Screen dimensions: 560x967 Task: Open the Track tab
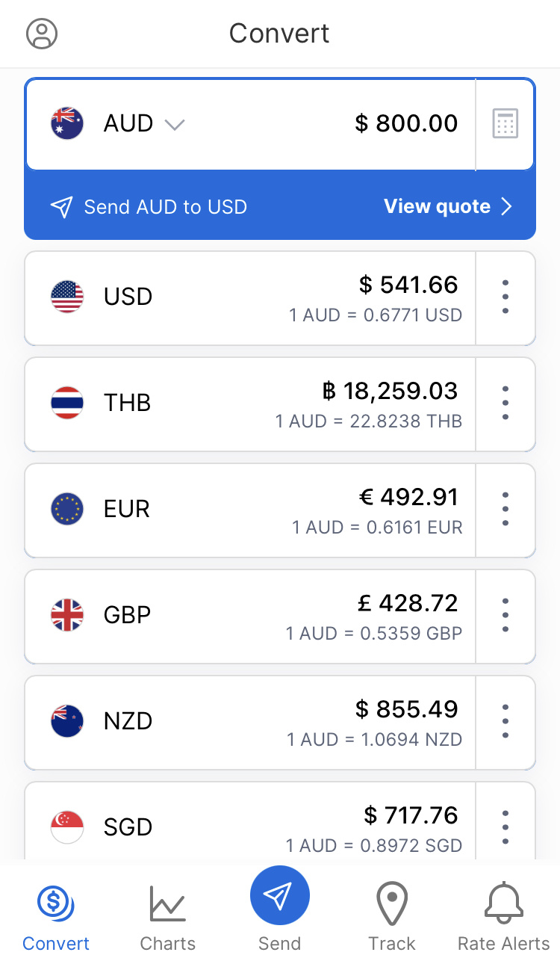point(392,916)
